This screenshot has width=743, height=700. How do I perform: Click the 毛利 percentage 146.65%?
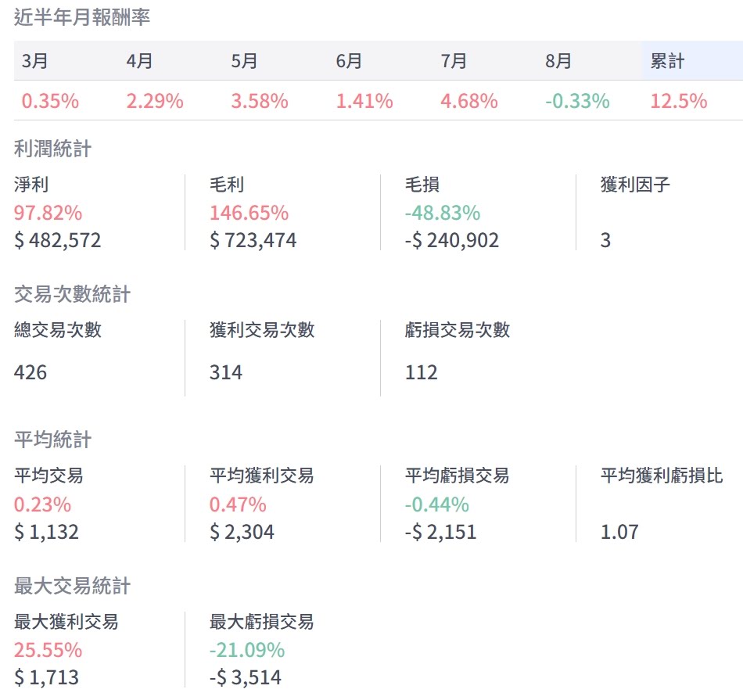coord(249,213)
